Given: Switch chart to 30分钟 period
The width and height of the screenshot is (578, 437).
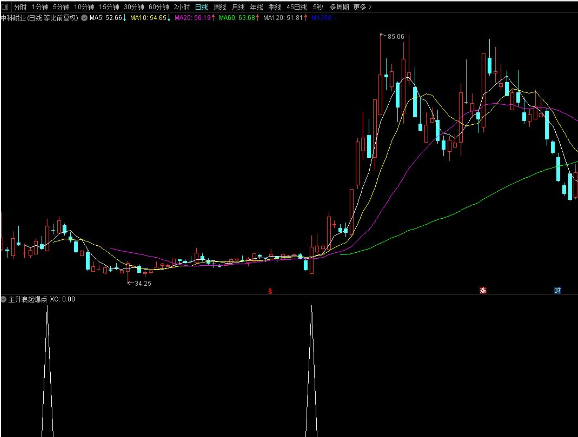Looking at the screenshot, I should pyautogui.click(x=133, y=7).
